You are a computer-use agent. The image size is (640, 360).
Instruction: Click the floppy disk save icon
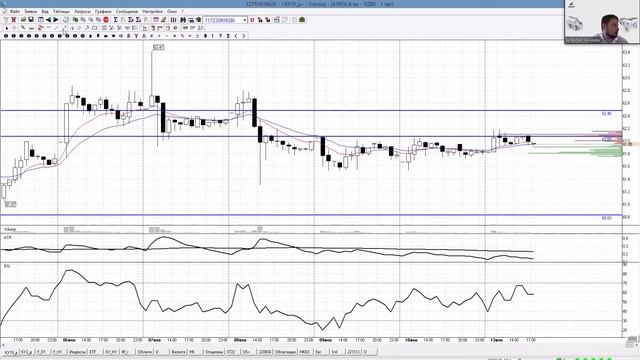click(x=31, y=20)
